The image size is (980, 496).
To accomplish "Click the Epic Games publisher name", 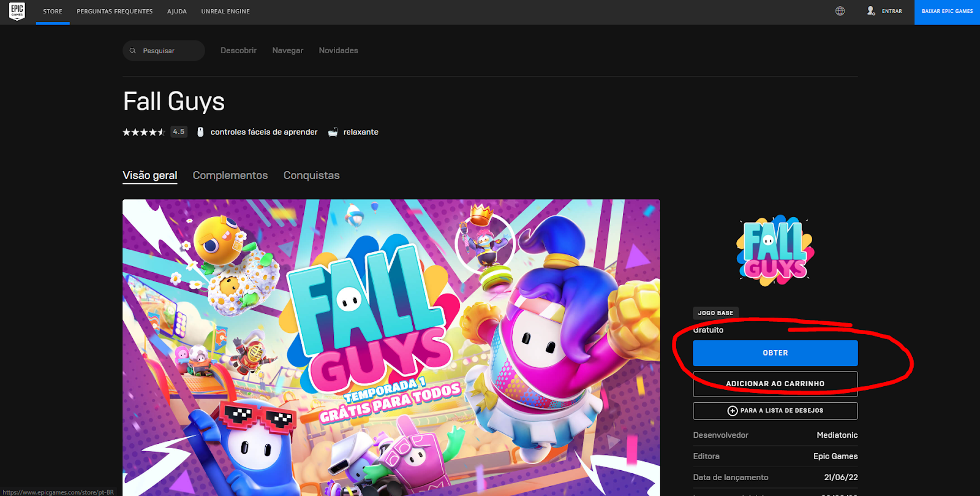I will tap(835, 456).
